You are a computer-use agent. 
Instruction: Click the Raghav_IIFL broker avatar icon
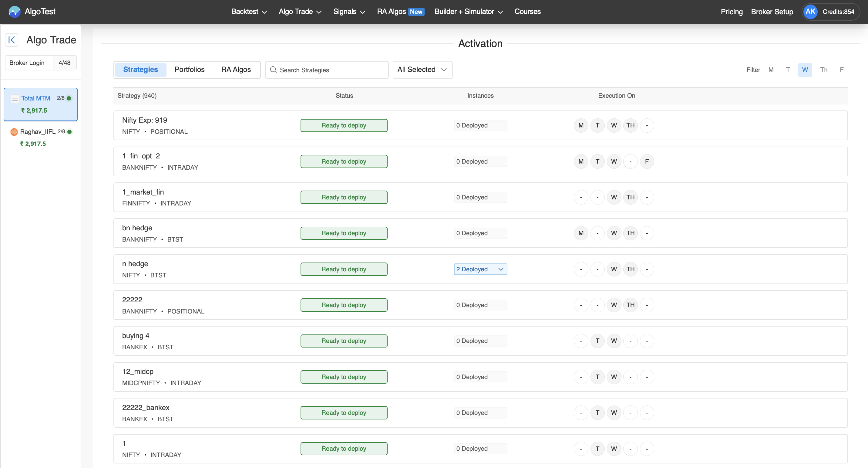coord(14,132)
